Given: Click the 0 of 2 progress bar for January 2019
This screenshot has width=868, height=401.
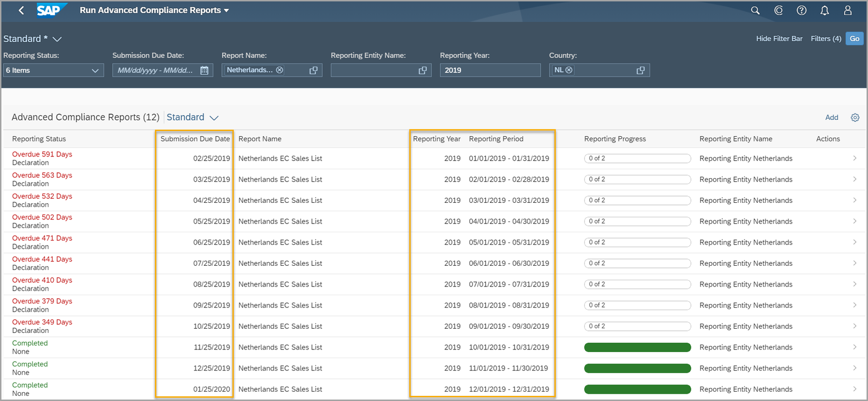Looking at the screenshot, I should point(638,158).
